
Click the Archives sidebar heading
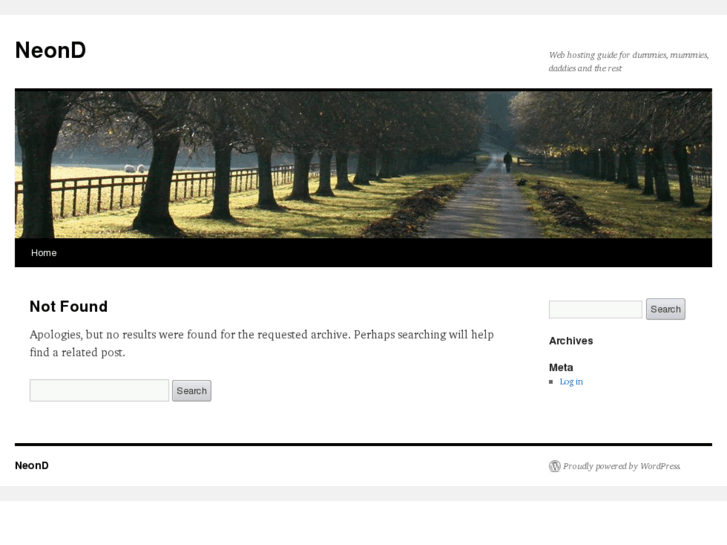571,341
